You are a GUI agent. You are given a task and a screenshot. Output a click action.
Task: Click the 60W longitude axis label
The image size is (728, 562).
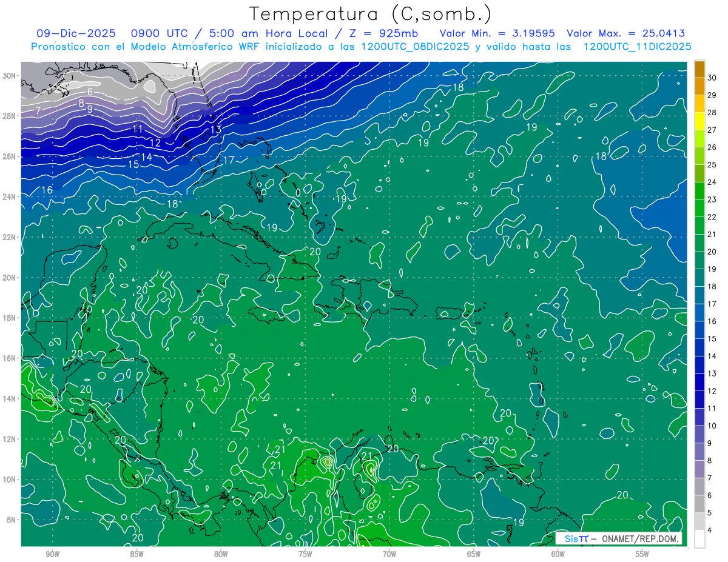point(558,554)
